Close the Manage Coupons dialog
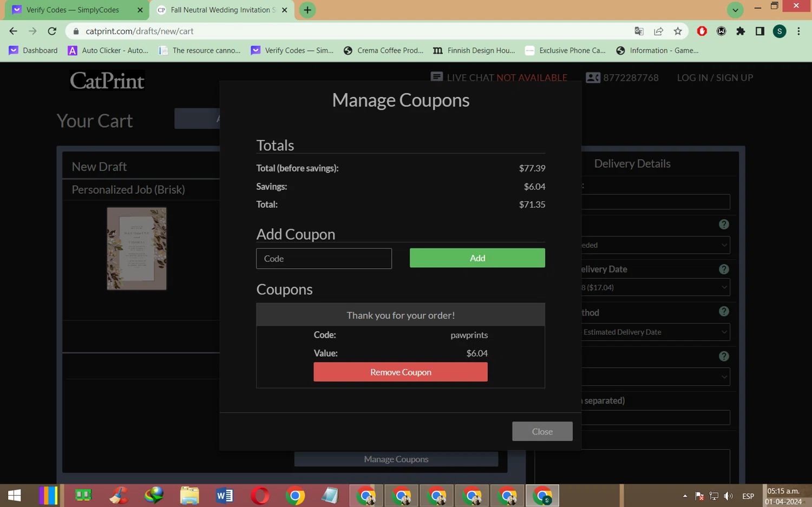 point(542,431)
